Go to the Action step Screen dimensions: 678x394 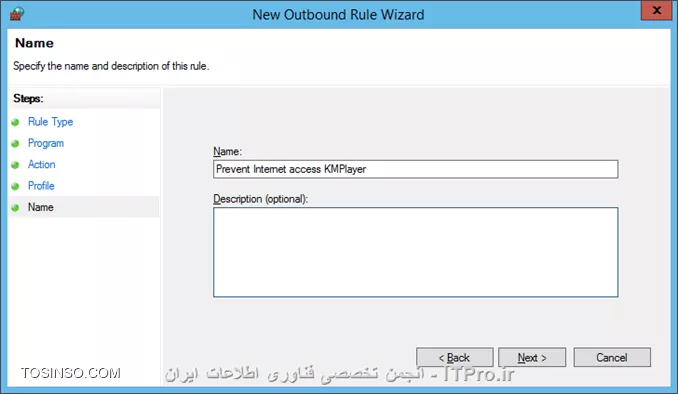[42, 164]
